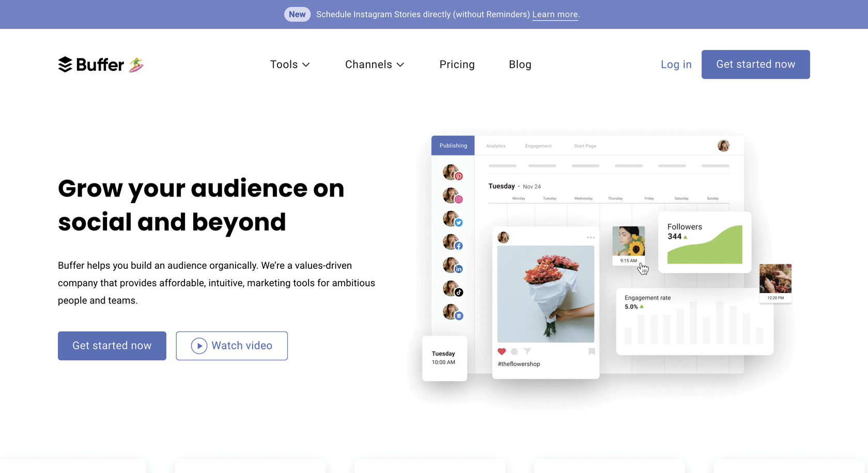The width and height of the screenshot is (868, 473).
Task: Expand the Channels dropdown menu
Action: click(375, 65)
